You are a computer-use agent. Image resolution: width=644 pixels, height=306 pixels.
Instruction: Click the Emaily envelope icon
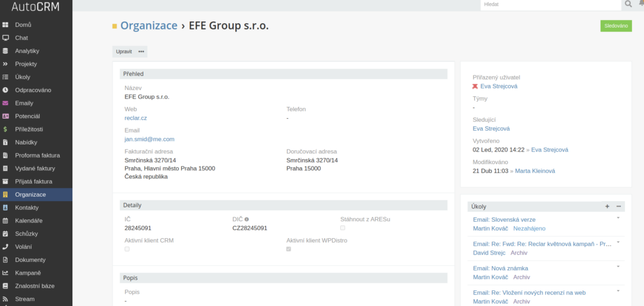tap(5, 103)
